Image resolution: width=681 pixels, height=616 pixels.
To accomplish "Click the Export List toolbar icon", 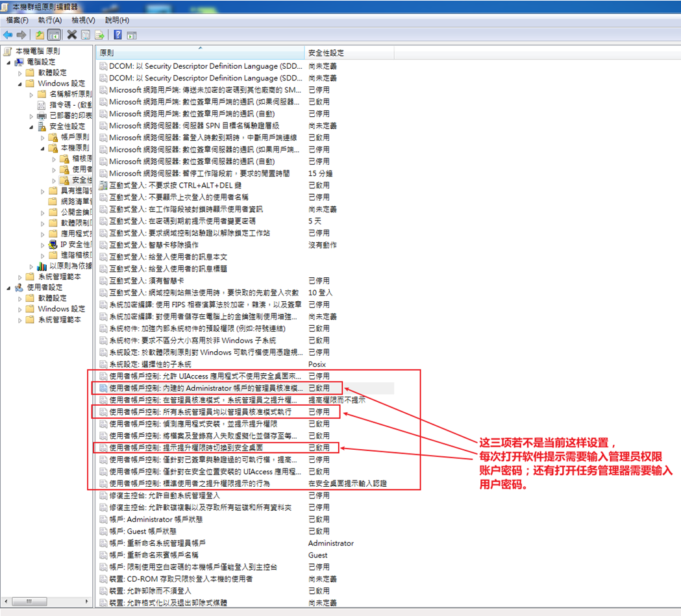I will tap(99, 35).
